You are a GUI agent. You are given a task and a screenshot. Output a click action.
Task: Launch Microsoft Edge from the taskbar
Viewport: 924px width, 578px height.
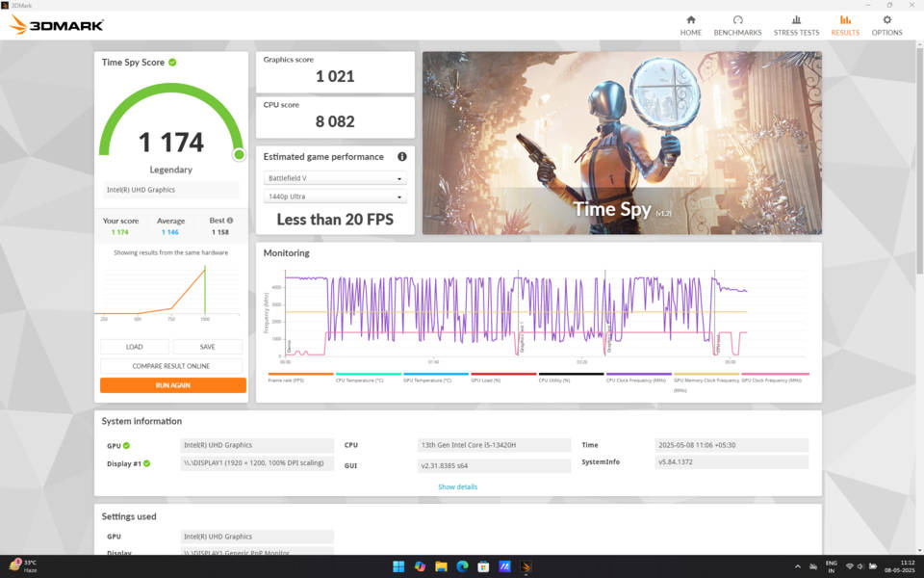(x=462, y=566)
